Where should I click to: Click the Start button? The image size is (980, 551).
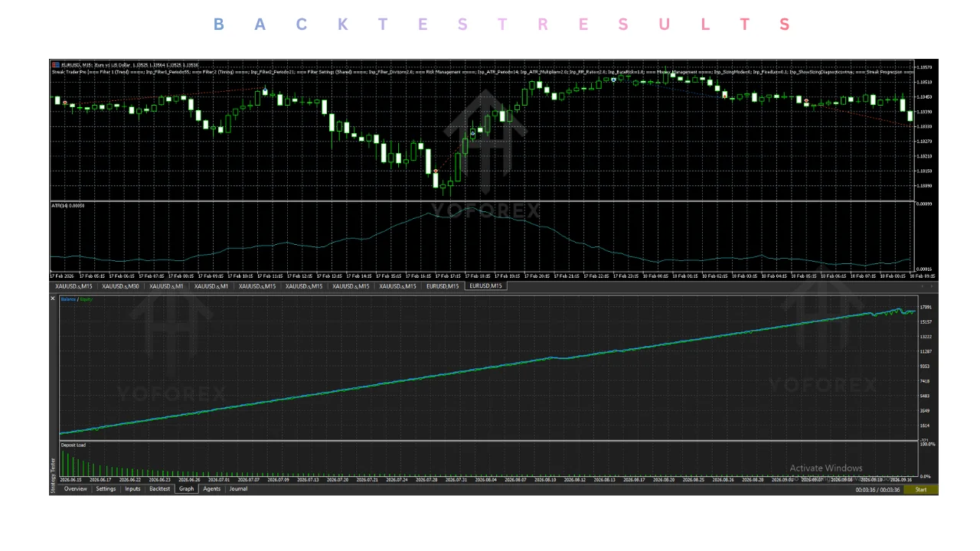coord(921,490)
